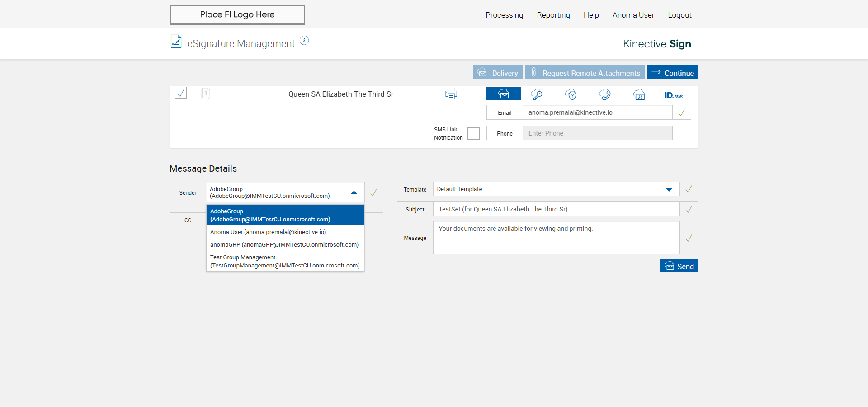Screen dimensions: 868x407
Task: Open the Reporting menu
Action: tap(553, 15)
